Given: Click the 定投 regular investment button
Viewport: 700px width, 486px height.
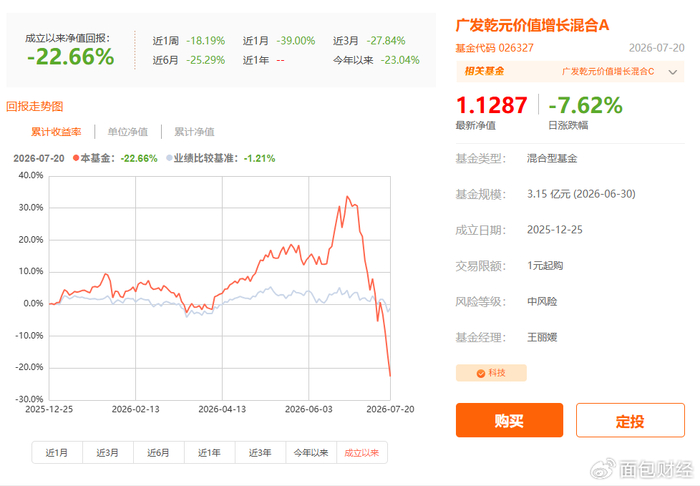Looking at the screenshot, I should pos(630,420).
